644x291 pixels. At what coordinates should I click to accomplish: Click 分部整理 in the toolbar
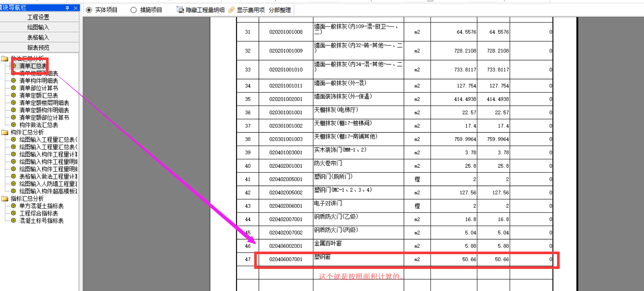click(x=280, y=10)
